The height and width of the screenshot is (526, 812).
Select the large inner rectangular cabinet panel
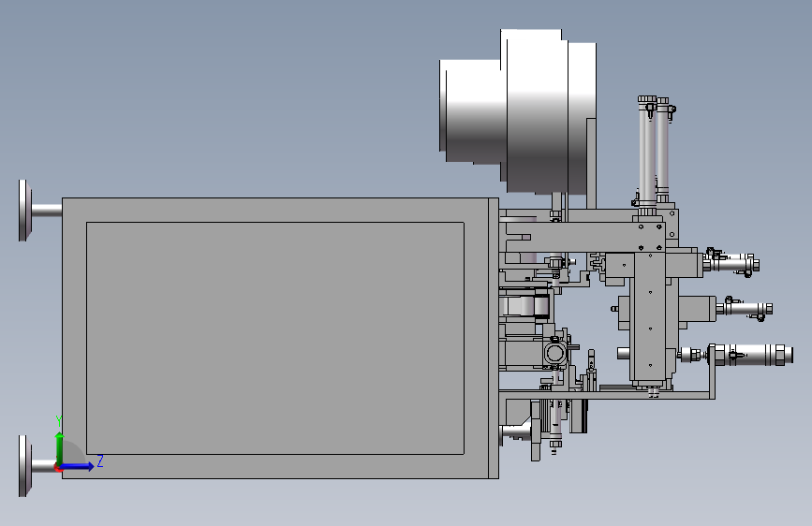click(275, 338)
